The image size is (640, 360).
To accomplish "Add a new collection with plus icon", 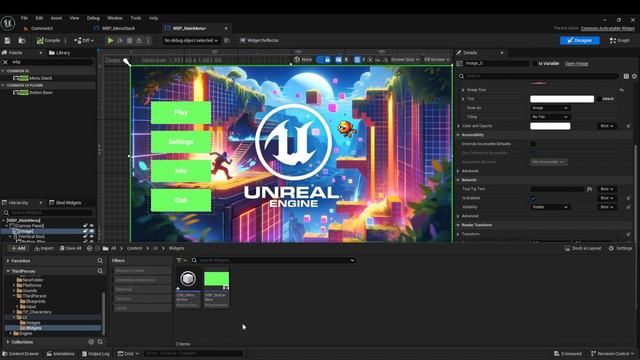I will tap(91, 342).
